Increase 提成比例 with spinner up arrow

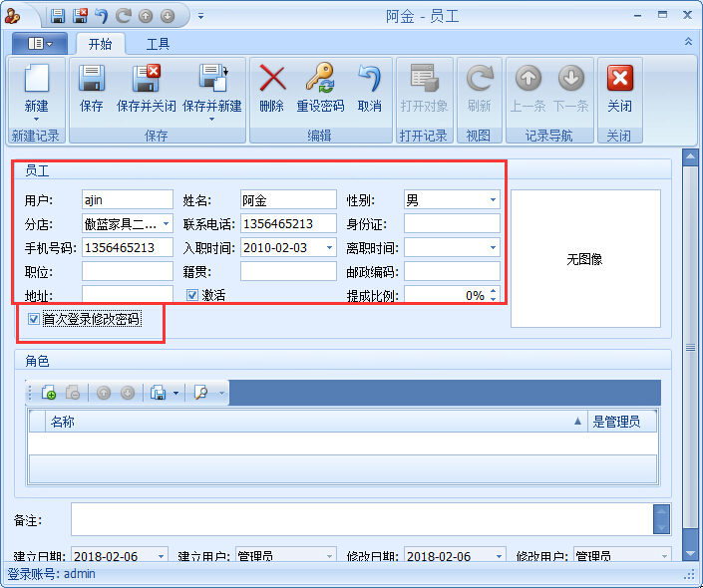coord(493,291)
